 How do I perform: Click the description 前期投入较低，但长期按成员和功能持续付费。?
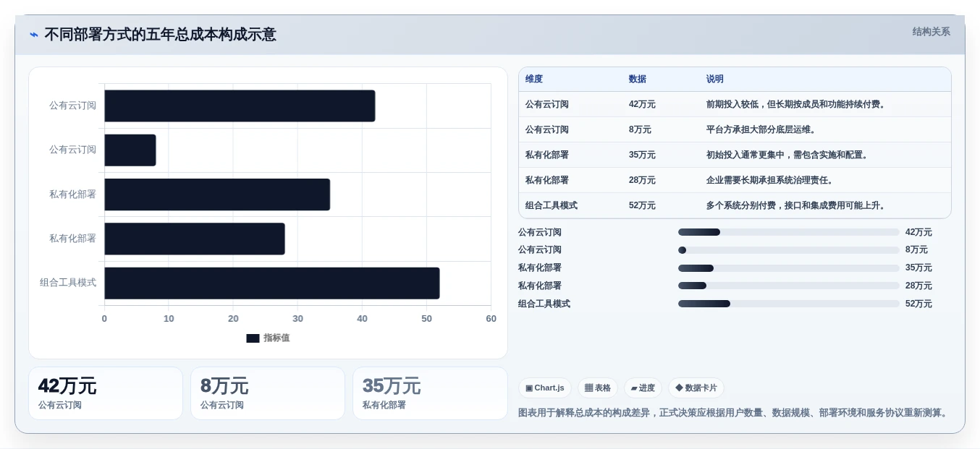tap(797, 104)
